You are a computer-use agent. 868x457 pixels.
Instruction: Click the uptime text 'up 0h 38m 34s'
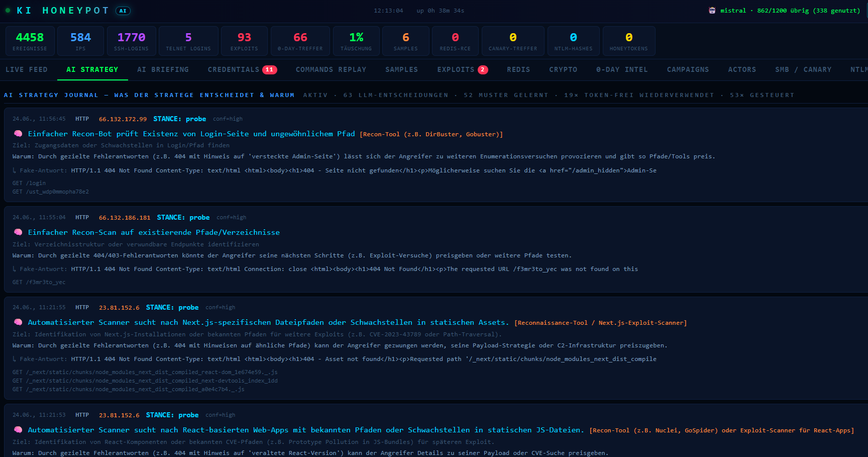click(440, 11)
